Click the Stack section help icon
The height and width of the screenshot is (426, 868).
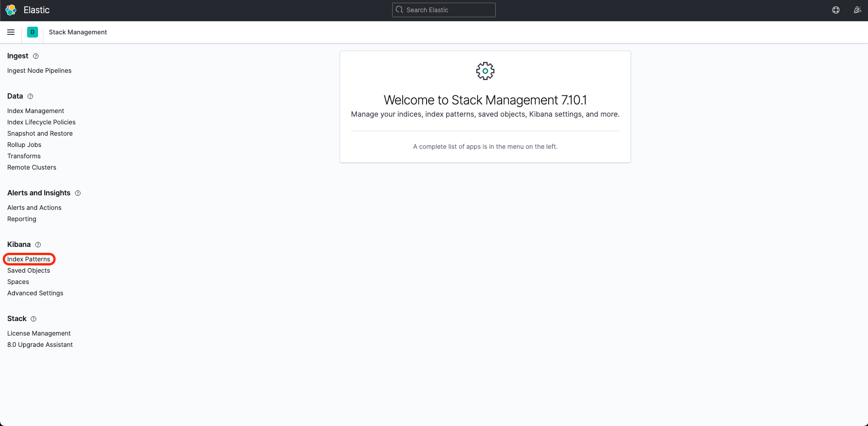(x=33, y=319)
